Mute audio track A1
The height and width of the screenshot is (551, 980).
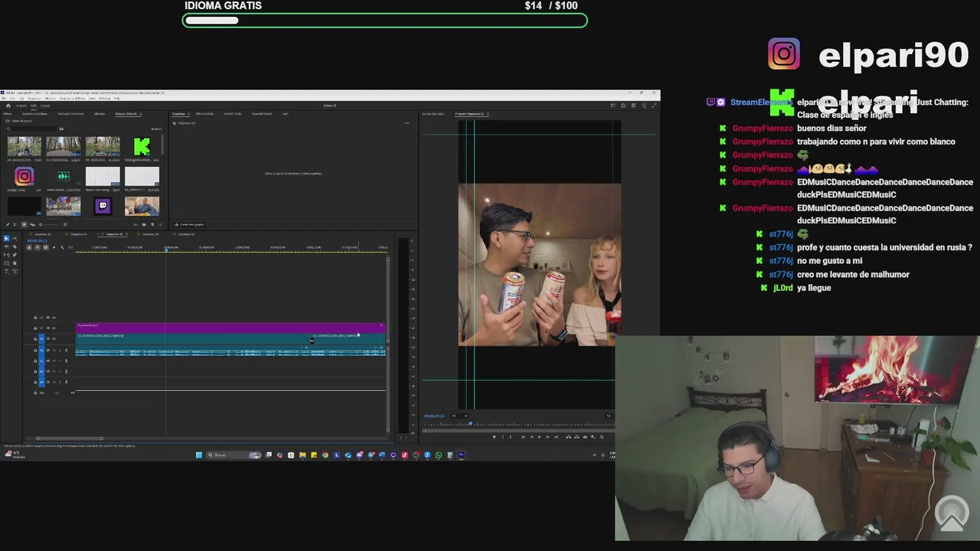(54, 350)
